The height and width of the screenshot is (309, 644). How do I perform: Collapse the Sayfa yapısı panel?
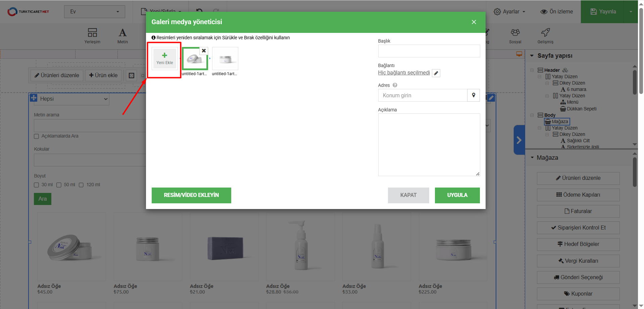532,56
